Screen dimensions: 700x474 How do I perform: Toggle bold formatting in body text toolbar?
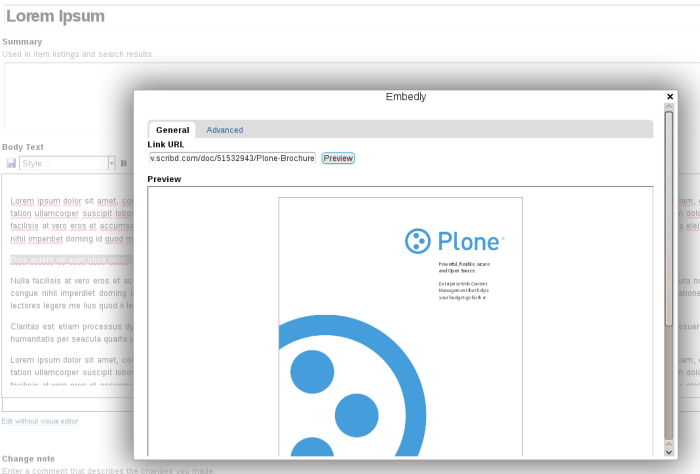point(124,163)
